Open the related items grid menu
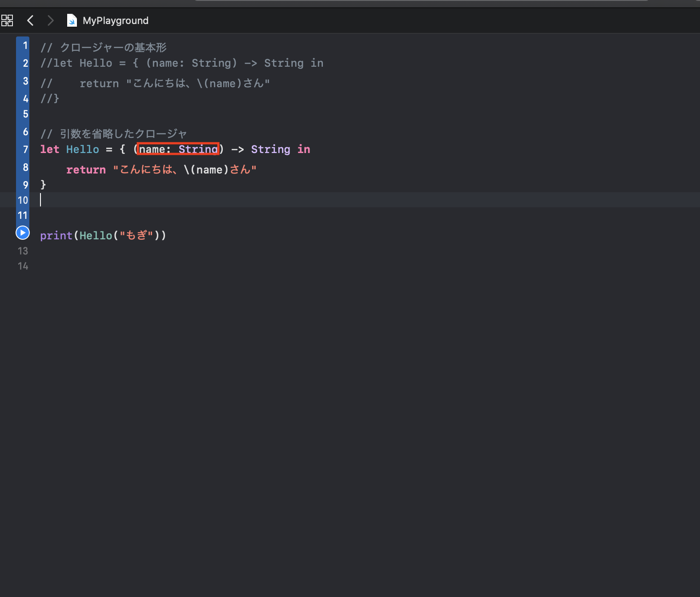 7,20
